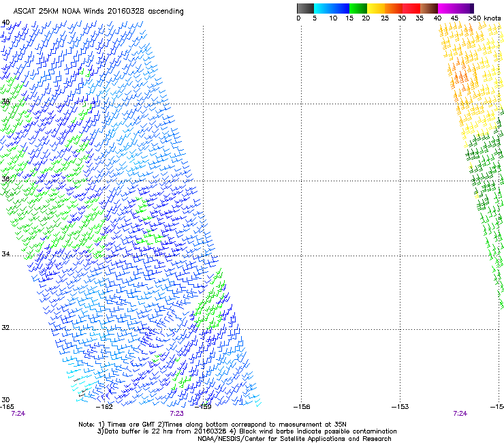This screenshot has height=443, width=504.
Task: Click the 'Data buffer is 22 hrs' note line
Action: coord(247,431)
